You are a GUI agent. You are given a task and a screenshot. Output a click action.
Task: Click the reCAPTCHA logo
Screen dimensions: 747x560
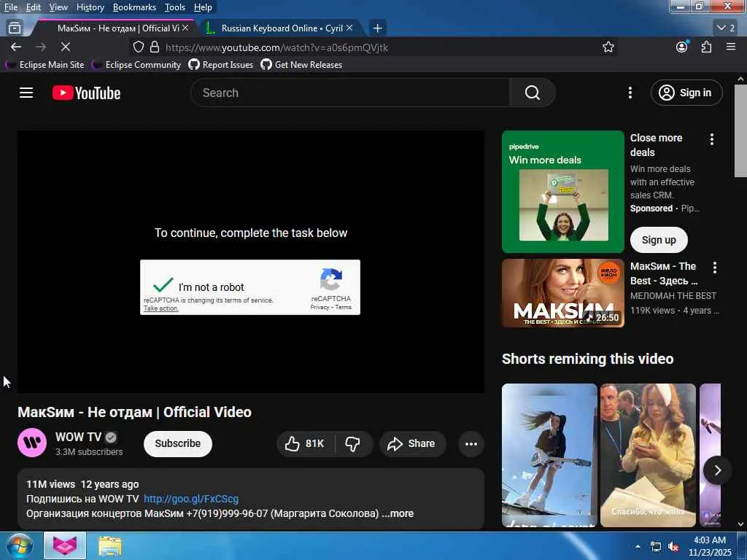click(331, 279)
